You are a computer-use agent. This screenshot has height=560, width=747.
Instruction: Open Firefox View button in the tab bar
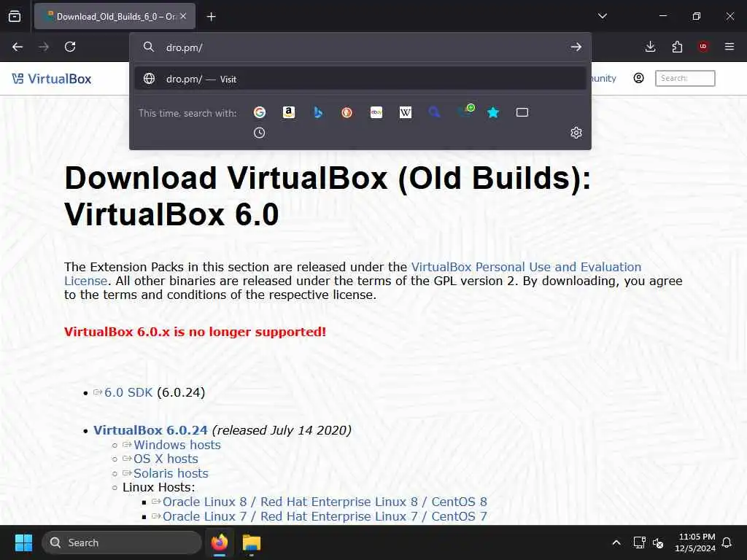point(15,16)
